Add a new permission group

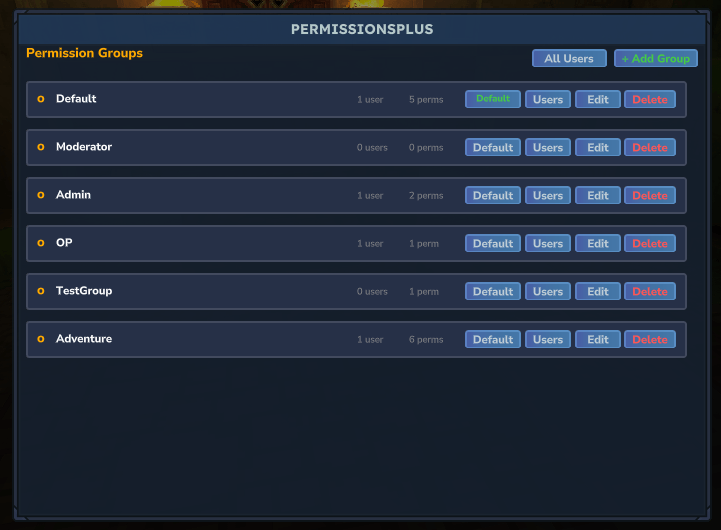[x=656, y=58]
